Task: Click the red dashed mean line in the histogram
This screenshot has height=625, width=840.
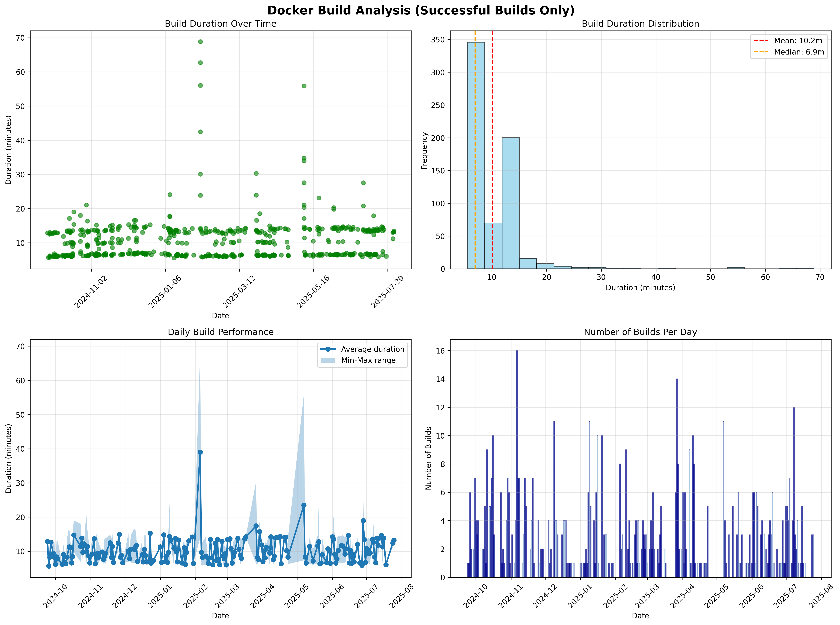Action: [x=493, y=150]
